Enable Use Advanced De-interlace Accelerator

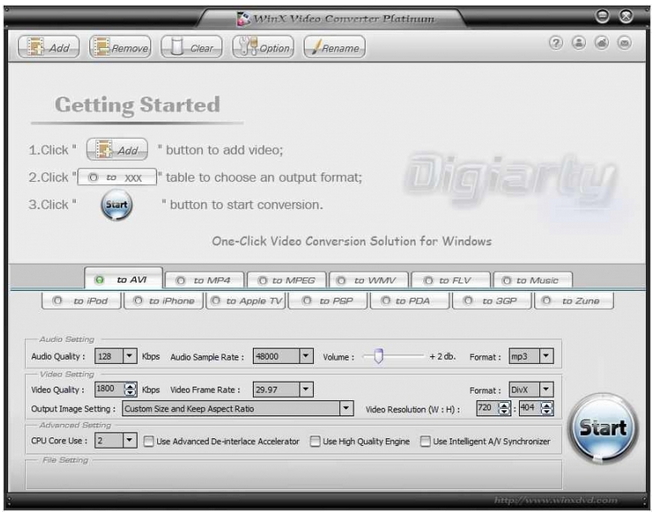tap(149, 441)
